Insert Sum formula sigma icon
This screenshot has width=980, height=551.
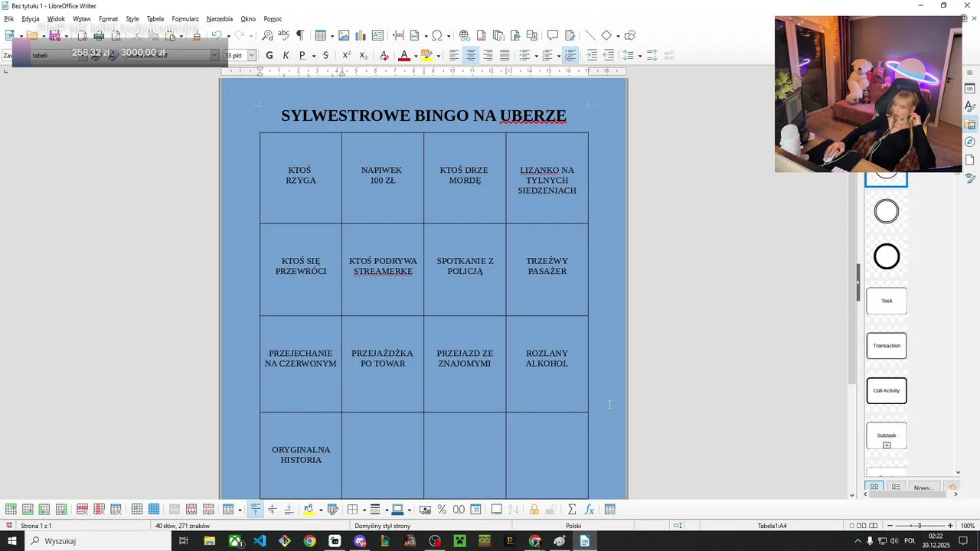(x=571, y=510)
